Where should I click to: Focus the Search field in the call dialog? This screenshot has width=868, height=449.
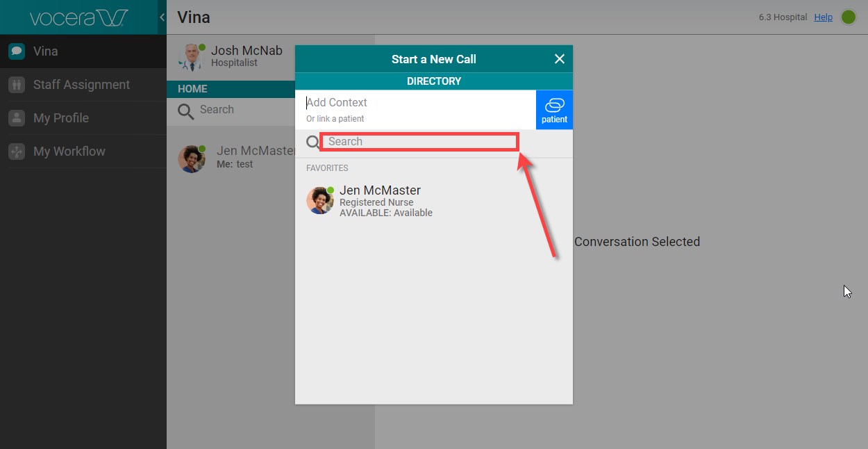point(419,142)
